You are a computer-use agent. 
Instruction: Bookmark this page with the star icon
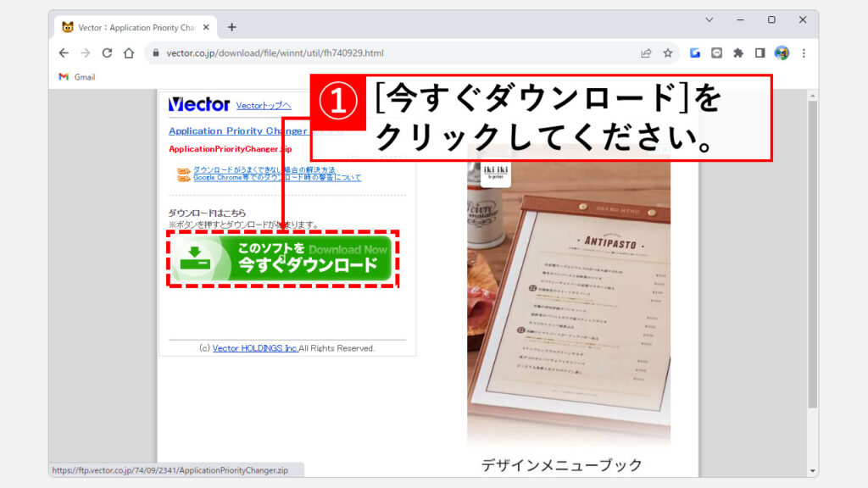point(668,53)
